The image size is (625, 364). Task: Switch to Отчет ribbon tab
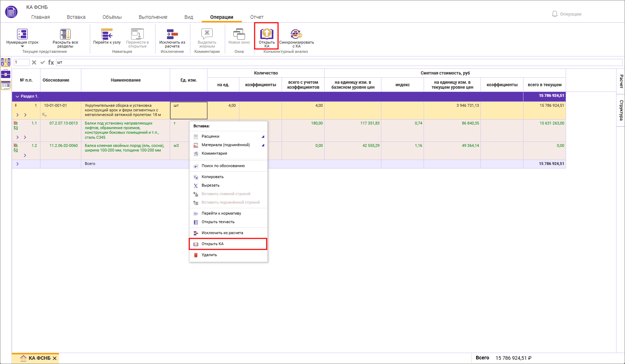(x=257, y=17)
